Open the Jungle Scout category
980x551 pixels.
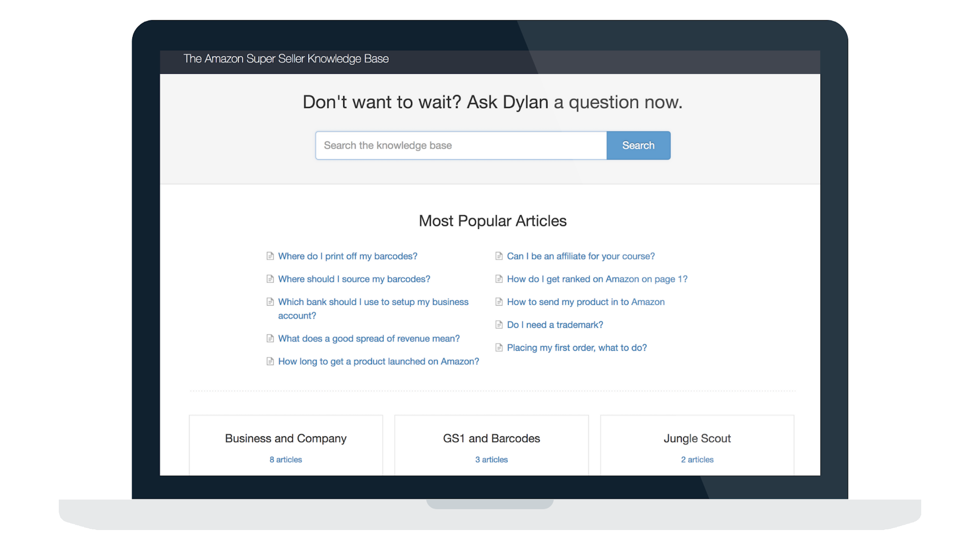tap(697, 445)
